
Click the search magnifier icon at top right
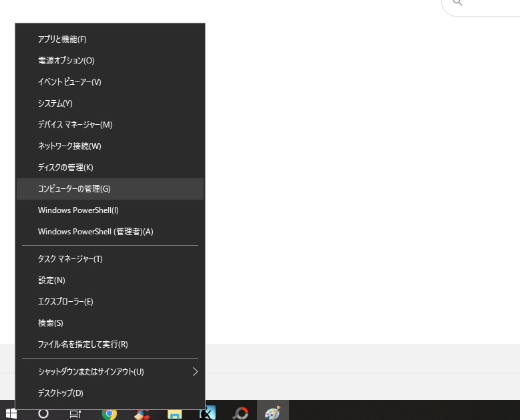pos(458,3)
